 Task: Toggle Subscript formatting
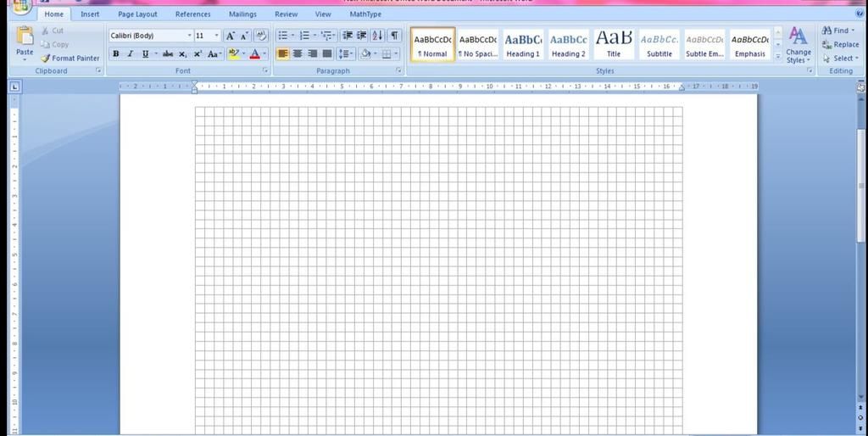tap(183, 53)
